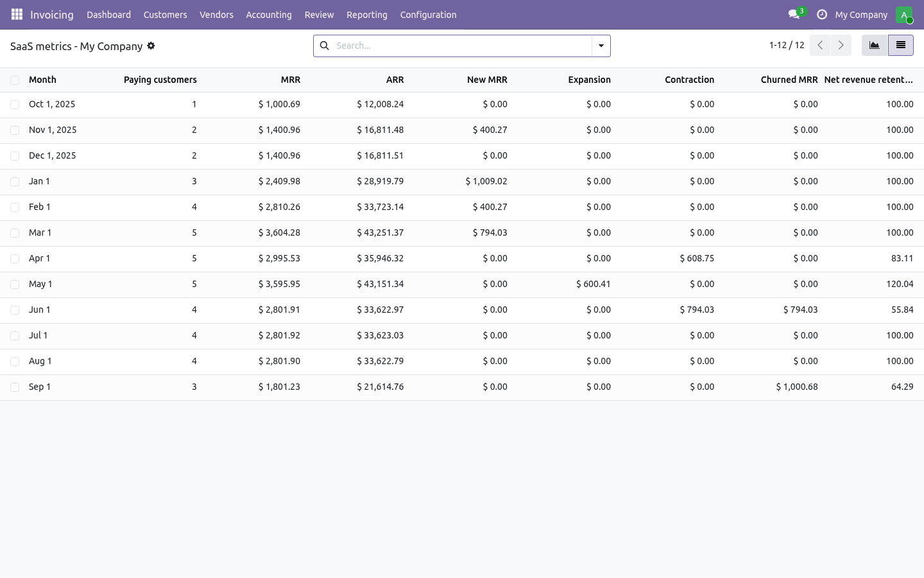Check the Oct 1, 2025 row checkbox
The image size is (924, 578).
[15, 105]
